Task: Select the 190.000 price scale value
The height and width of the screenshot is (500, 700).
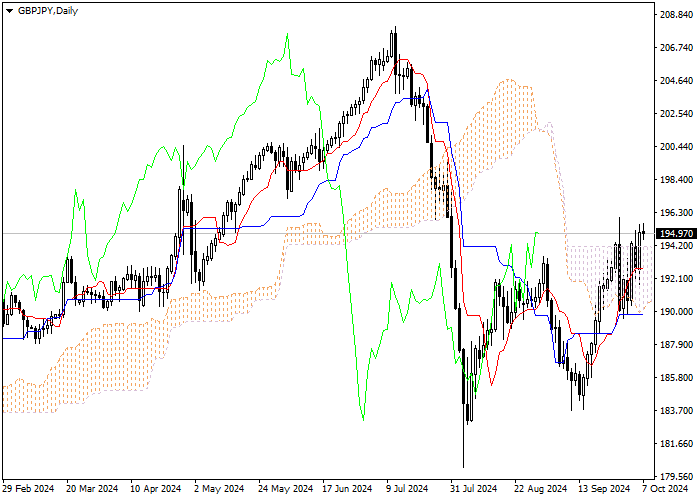Action: tap(676, 312)
